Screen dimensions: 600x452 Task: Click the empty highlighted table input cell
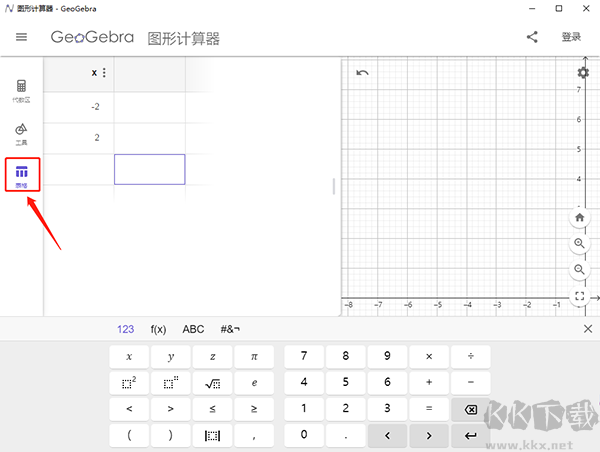pos(150,170)
